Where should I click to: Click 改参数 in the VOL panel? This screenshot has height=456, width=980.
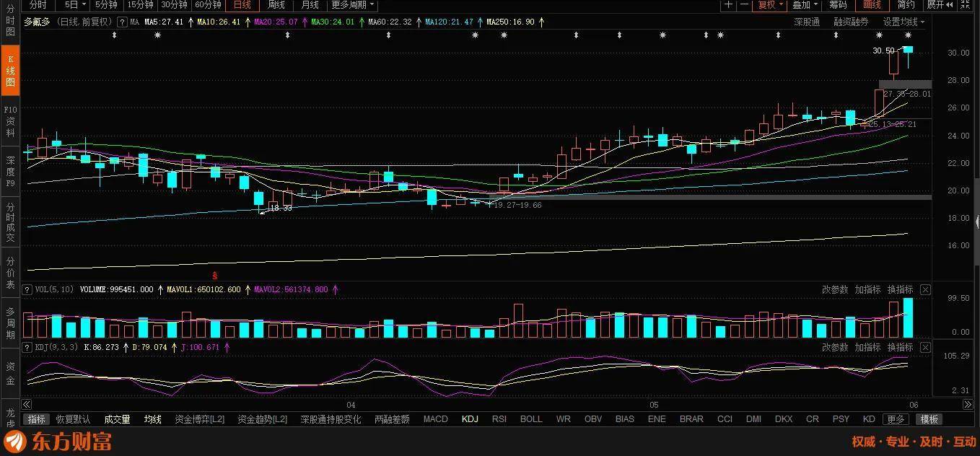[835, 289]
